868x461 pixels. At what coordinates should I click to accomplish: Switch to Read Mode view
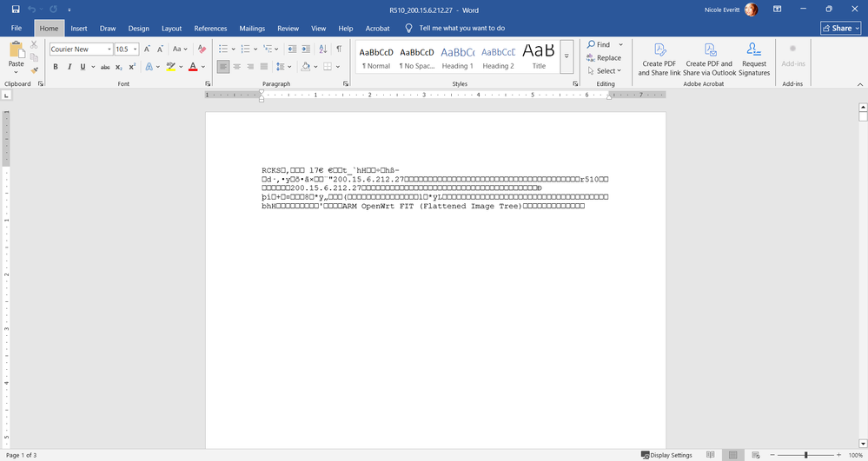[710, 455]
